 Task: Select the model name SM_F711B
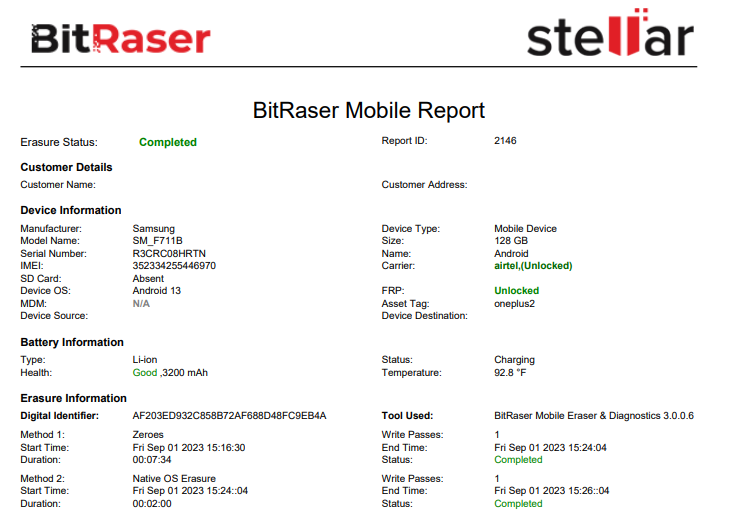click(x=157, y=241)
